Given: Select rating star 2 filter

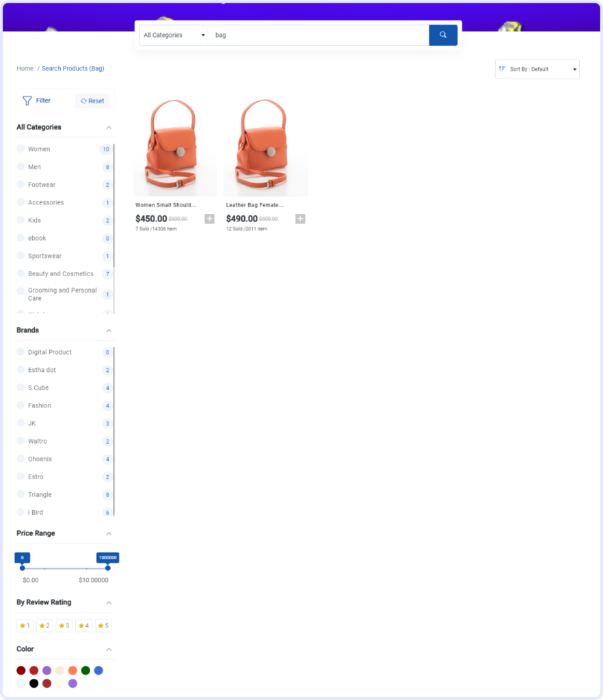Looking at the screenshot, I should [44, 625].
